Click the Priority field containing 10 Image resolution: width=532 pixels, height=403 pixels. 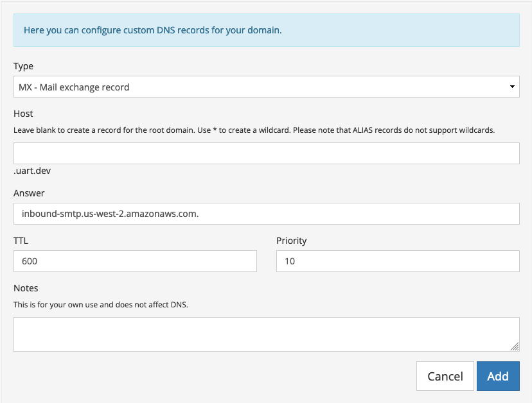point(398,261)
